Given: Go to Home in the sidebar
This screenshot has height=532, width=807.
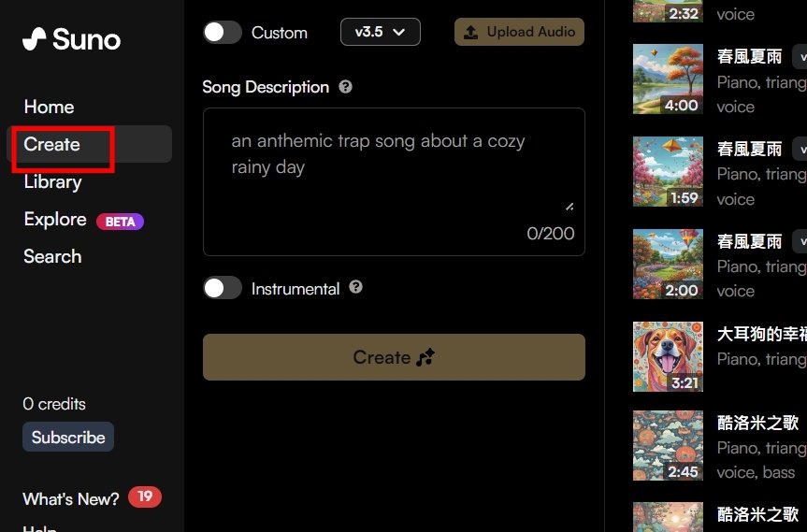Looking at the screenshot, I should click(x=49, y=107).
